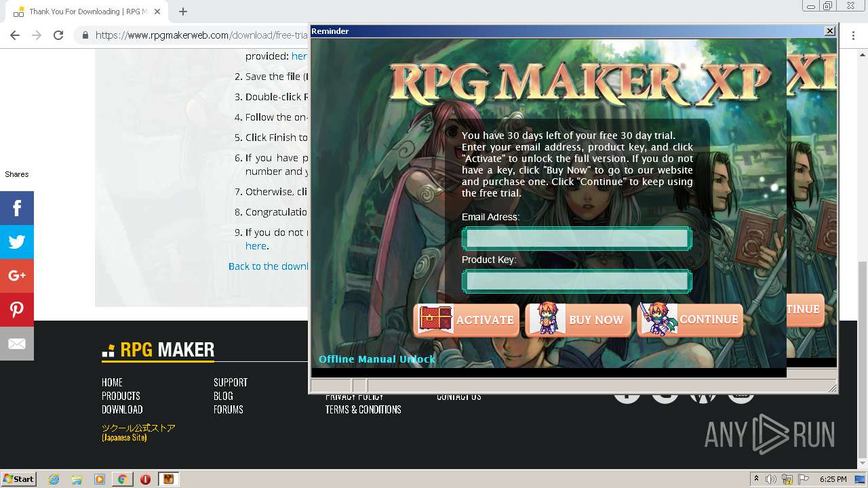The image size is (868, 488).
Task: Click the rpgmakerweb.com address bar
Action: point(201,35)
